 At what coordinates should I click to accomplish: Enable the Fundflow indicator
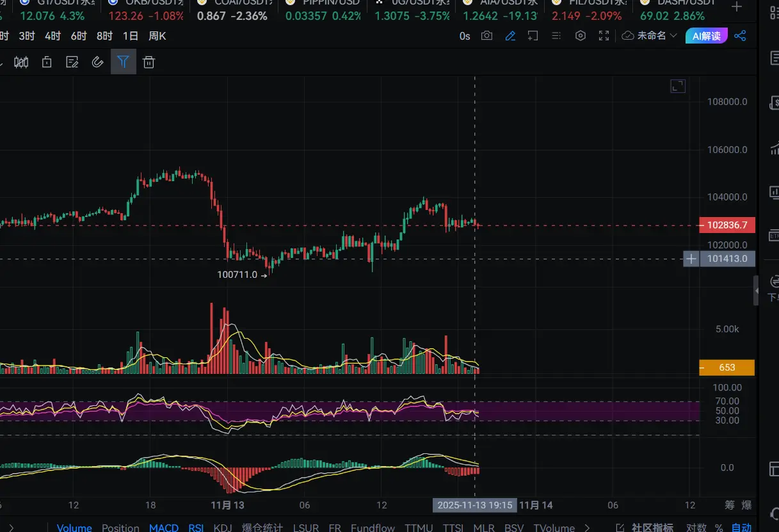[373, 528]
